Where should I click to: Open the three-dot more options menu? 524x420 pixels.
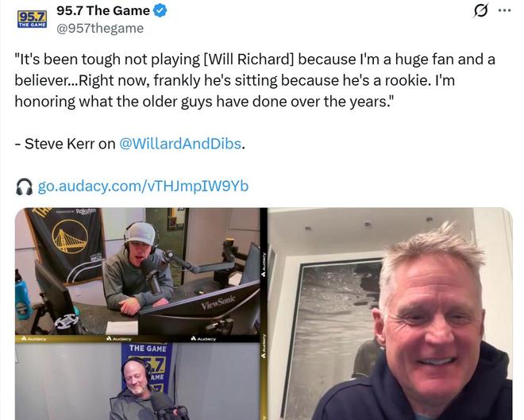click(504, 10)
